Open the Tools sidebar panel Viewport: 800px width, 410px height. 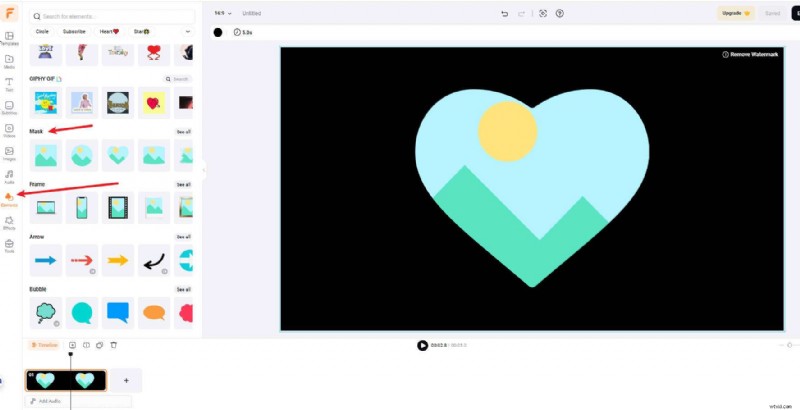coord(9,246)
